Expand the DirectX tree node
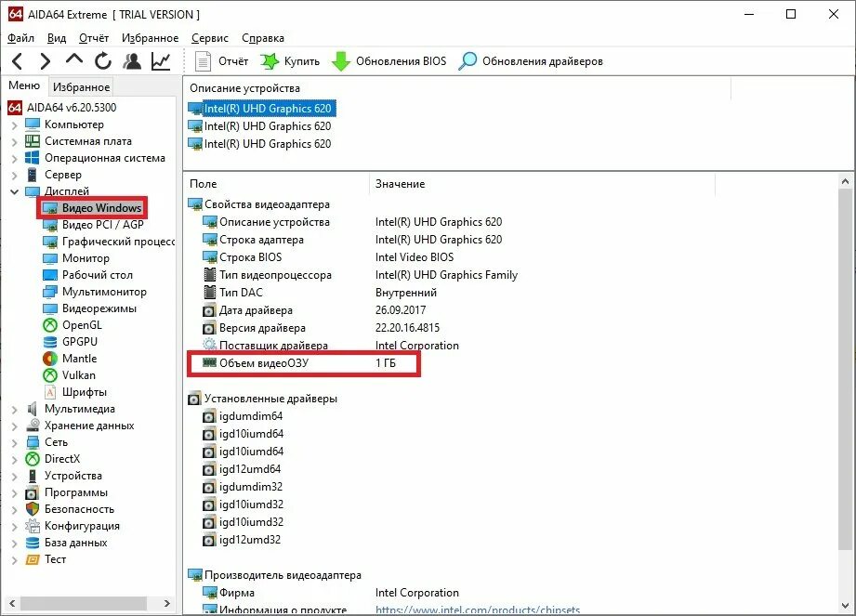Screen dimensions: 856x616 [15, 459]
